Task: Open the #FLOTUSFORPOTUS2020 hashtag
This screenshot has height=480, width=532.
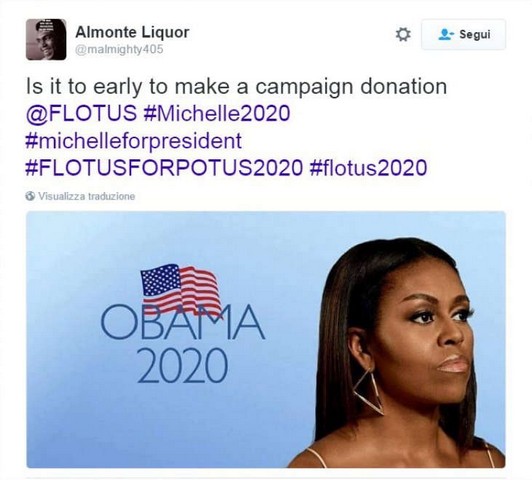Action: tap(164, 168)
